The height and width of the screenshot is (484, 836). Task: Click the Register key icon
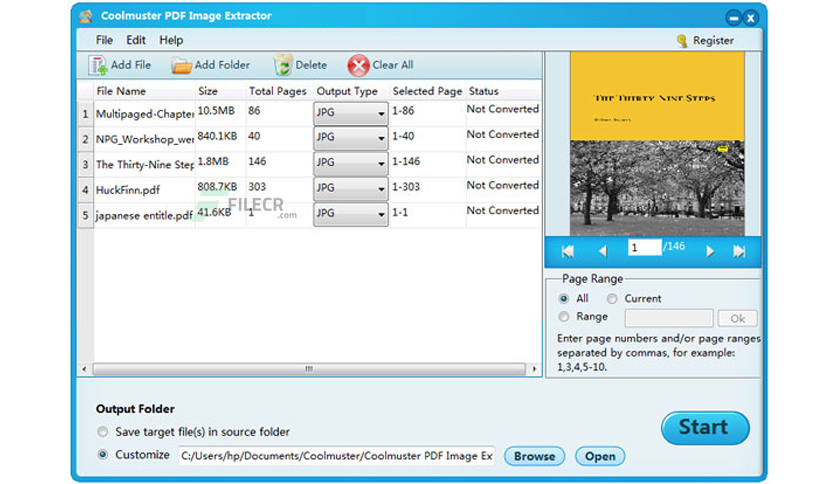(x=682, y=41)
